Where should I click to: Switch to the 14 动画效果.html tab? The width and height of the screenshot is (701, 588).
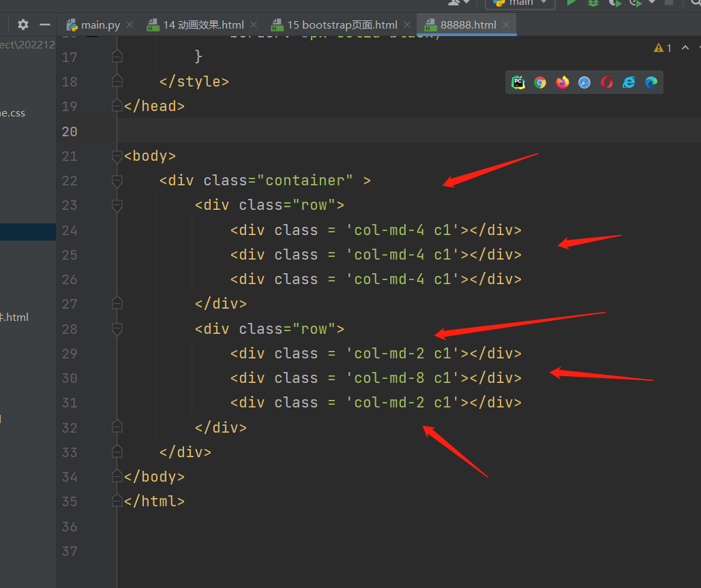196,25
